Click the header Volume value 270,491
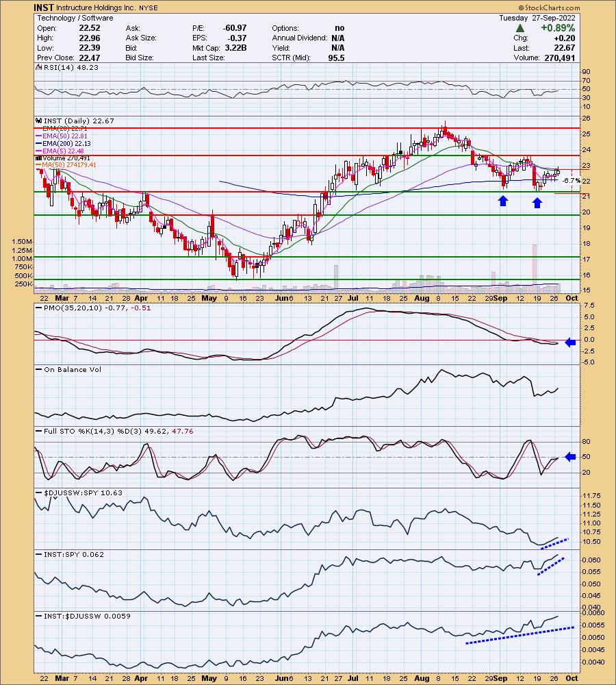 coord(560,58)
